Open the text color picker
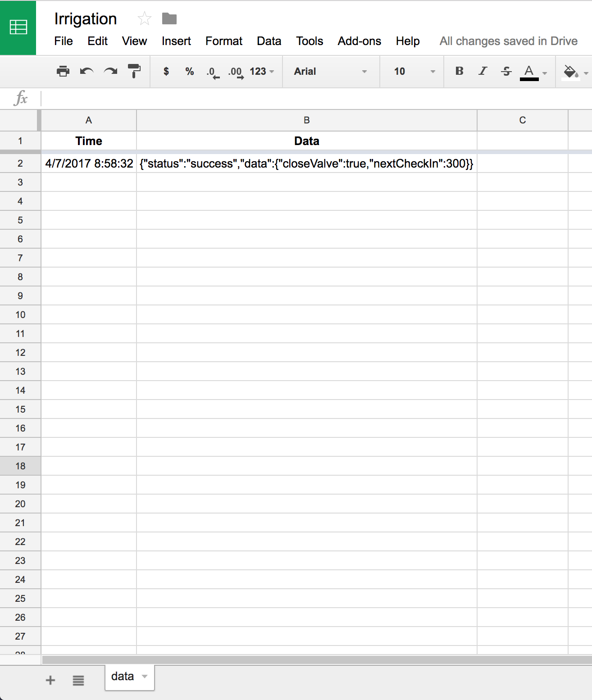592x700 pixels. [533, 72]
